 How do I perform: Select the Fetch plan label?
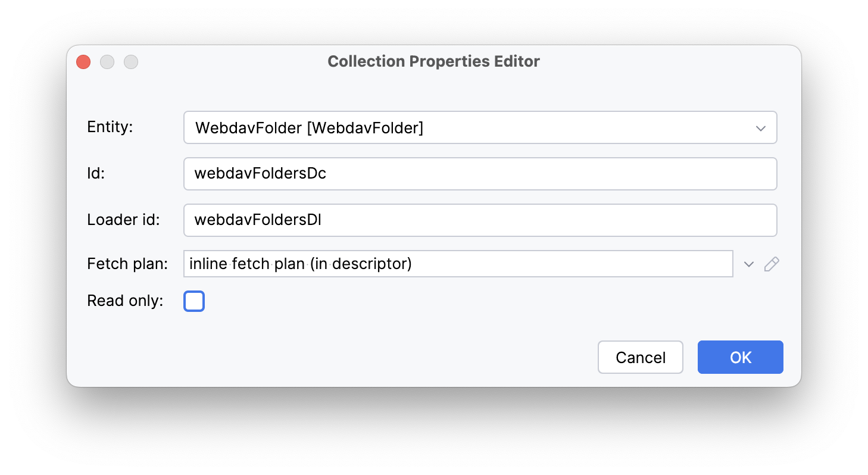click(127, 264)
